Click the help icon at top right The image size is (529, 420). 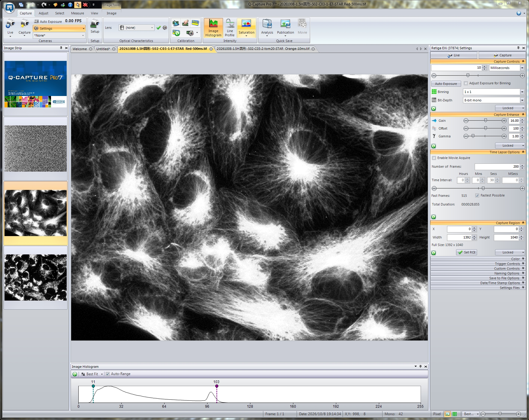[x=518, y=13]
